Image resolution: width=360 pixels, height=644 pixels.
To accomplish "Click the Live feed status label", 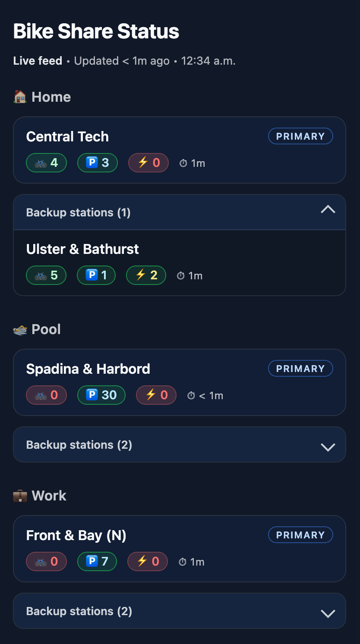I will [38, 61].
